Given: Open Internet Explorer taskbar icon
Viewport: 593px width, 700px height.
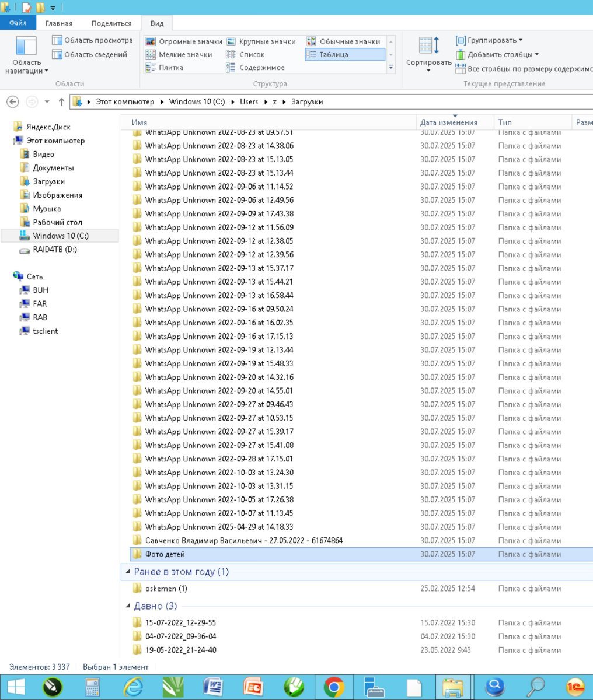Looking at the screenshot, I should (133, 687).
